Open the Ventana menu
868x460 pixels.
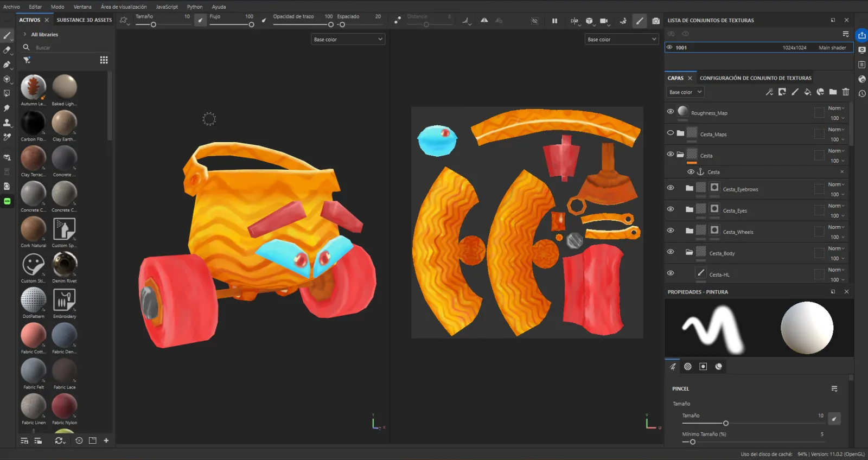click(x=82, y=7)
